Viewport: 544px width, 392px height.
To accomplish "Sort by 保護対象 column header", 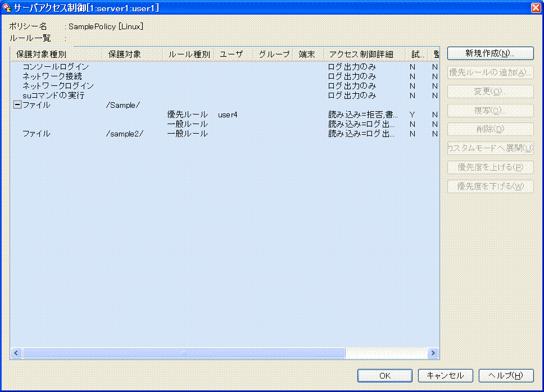I will tap(132, 54).
